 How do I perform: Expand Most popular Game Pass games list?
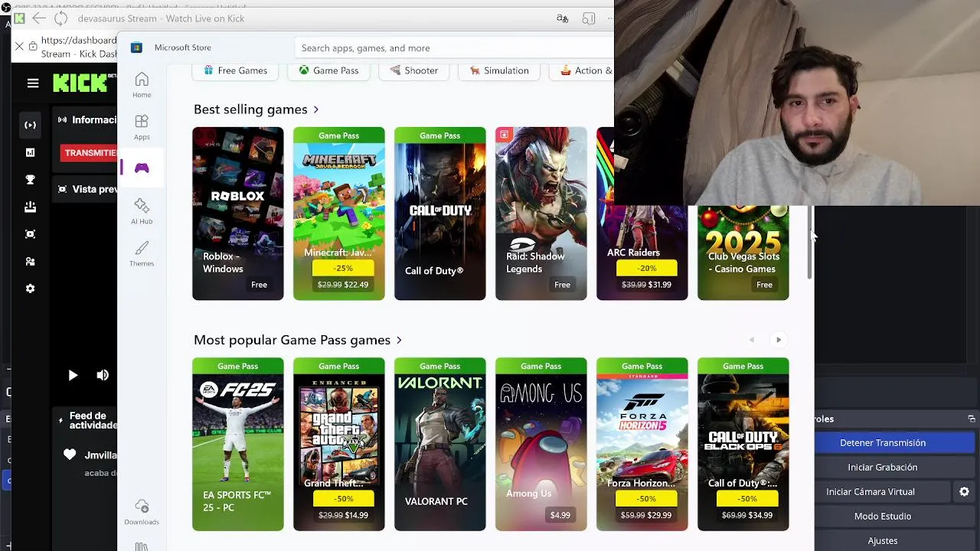coord(399,340)
